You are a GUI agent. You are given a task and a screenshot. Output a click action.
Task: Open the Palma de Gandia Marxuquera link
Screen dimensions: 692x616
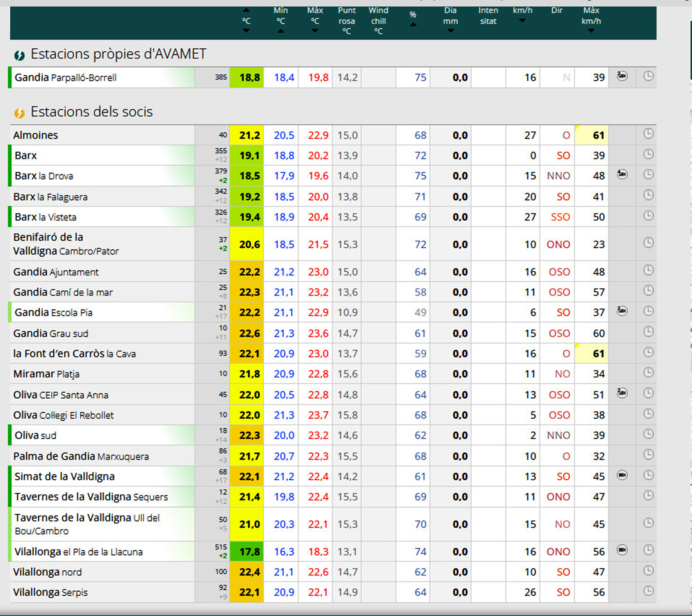[81, 456]
